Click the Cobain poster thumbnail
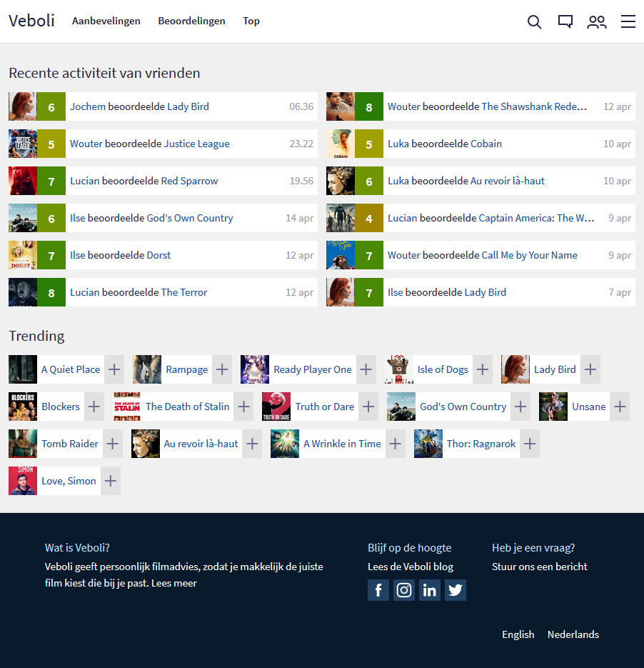 coord(341,144)
